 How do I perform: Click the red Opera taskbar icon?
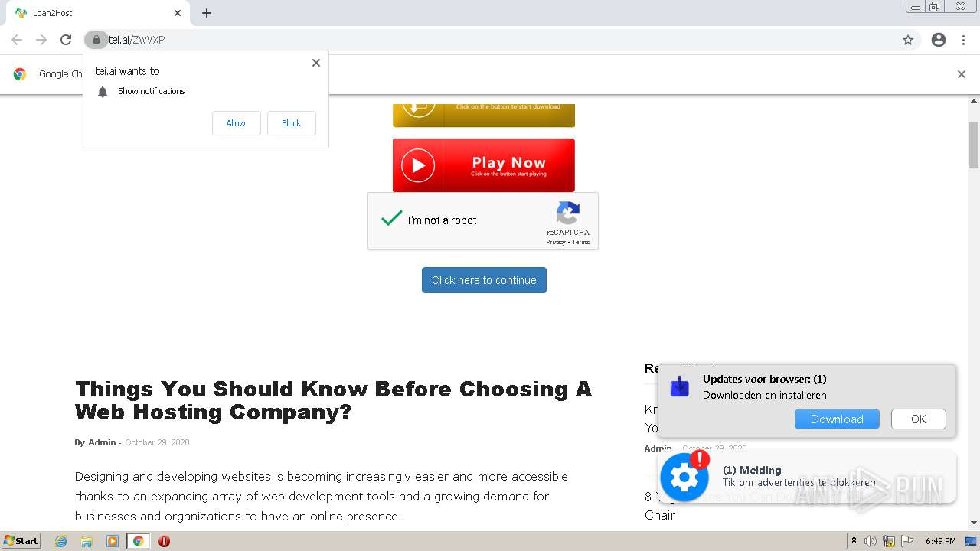point(164,541)
